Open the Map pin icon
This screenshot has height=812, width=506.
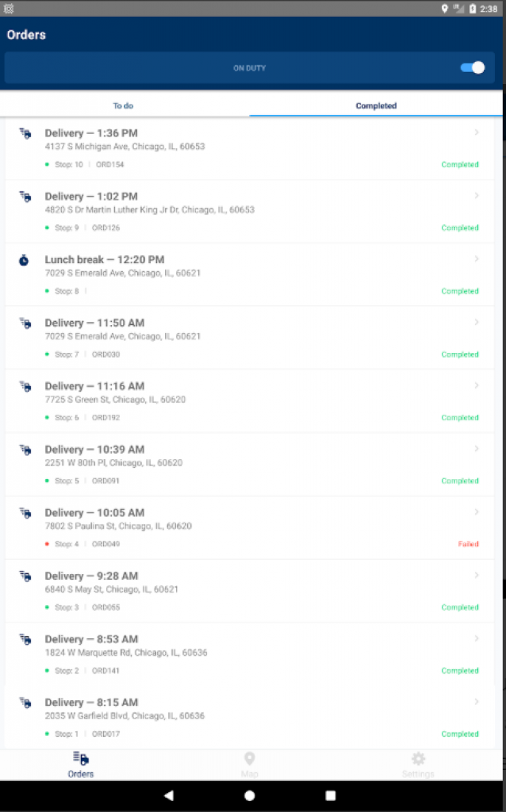click(250, 759)
